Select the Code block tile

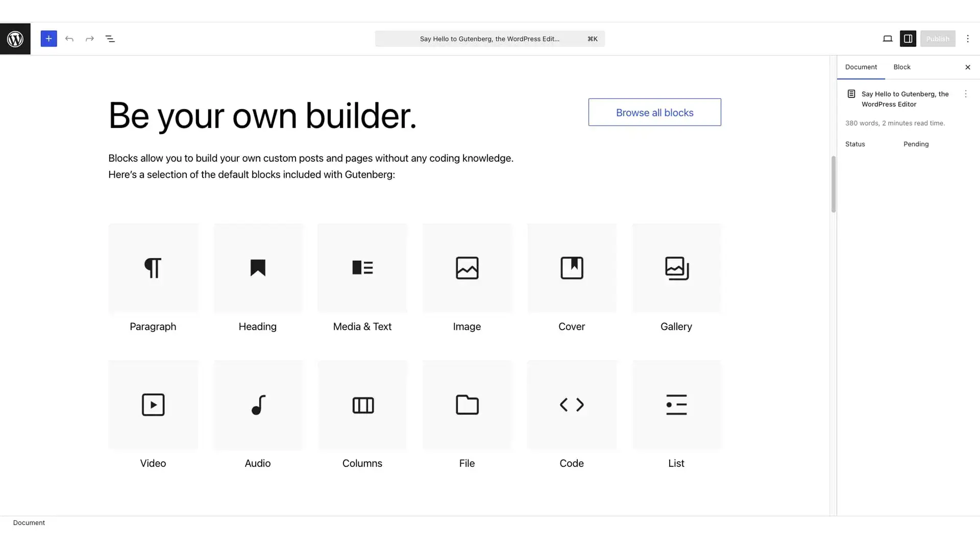click(572, 405)
